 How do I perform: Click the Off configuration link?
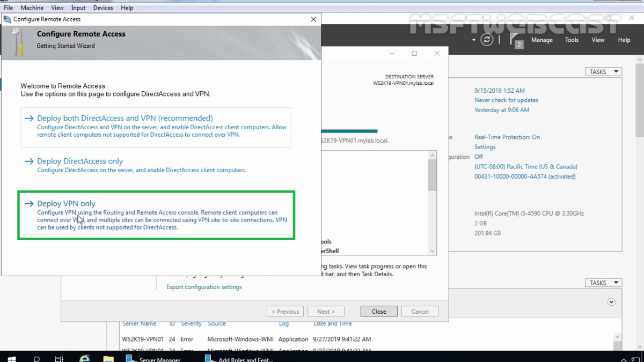[479, 157]
